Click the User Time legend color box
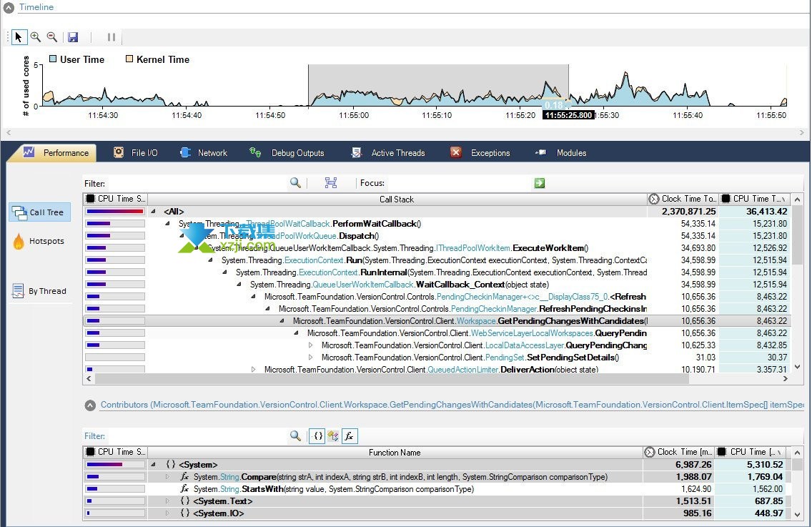 coord(53,59)
